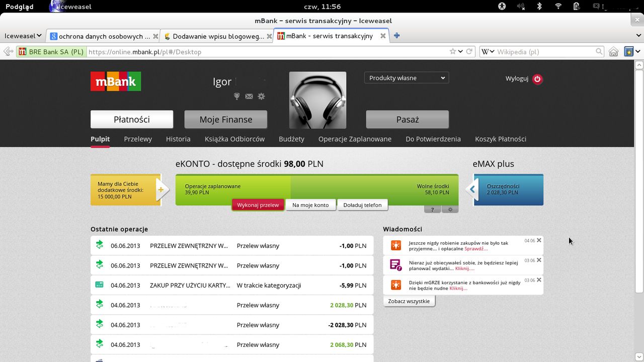This screenshot has height=362, width=644.
Task: Click the Zobacz wszystkie button
Action: 409,301
